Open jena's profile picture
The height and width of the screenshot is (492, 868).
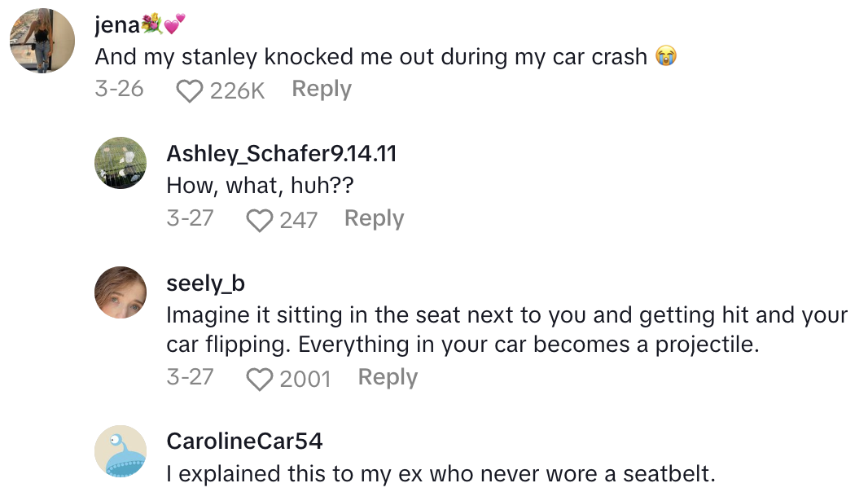(42, 41)
